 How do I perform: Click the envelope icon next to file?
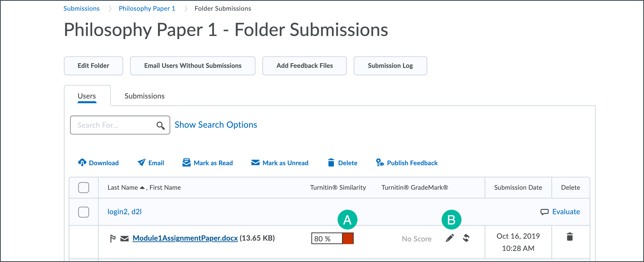pyautogui.click(x=124, y=239)
